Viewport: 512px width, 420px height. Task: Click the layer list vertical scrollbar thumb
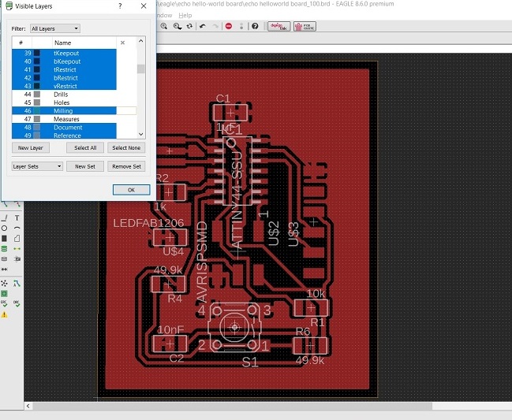[140, 69]
